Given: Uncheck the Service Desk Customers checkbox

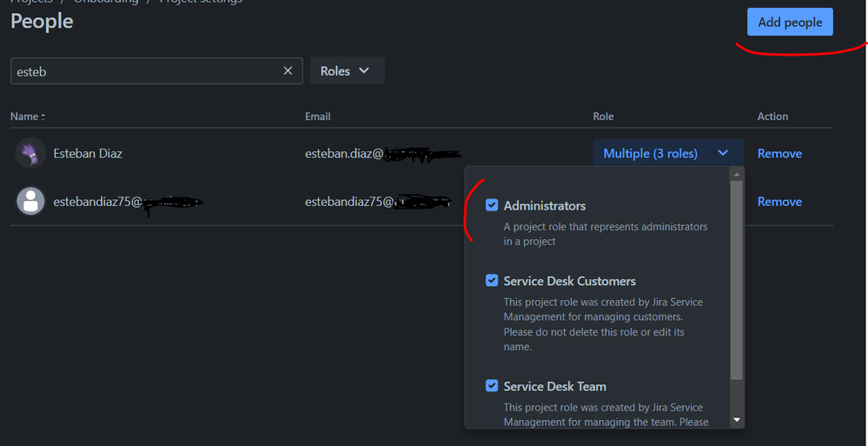Looking at the screenshot, I should (x=492, y=280).
